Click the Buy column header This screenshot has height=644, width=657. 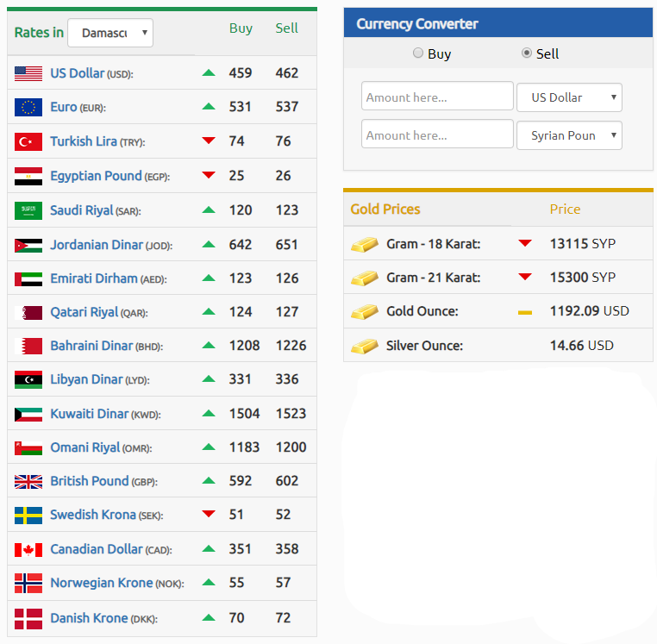[x=241, y=28]
